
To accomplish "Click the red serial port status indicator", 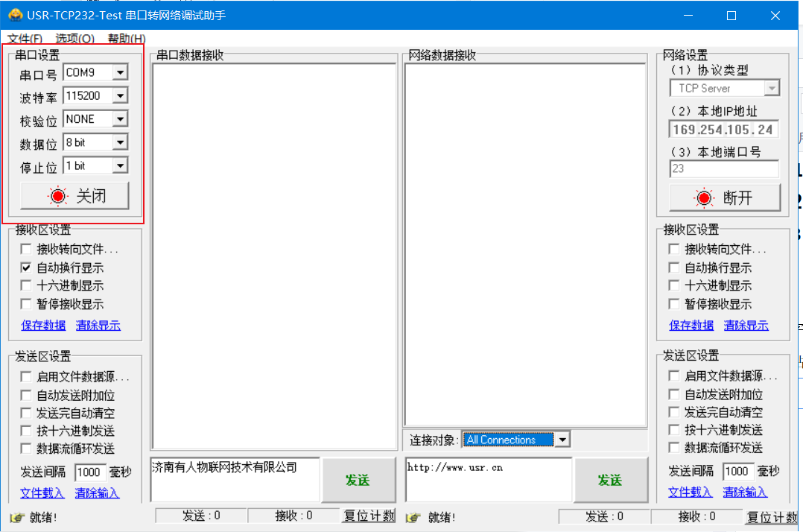I will (58, 196).
